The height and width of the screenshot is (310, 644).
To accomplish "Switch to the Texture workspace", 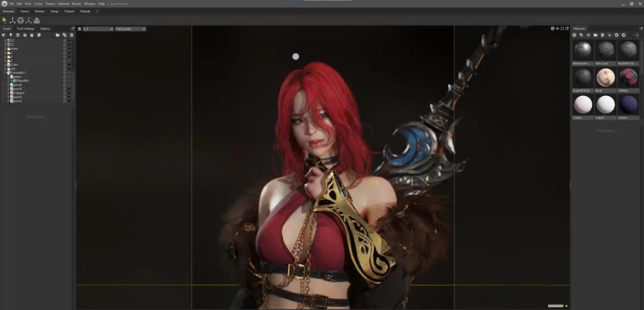I will point(69,11).
